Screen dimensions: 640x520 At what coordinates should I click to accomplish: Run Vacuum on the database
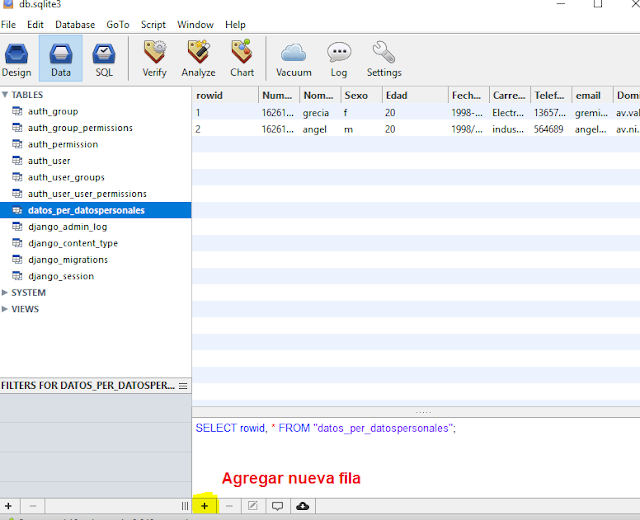(x=293, y=59)
